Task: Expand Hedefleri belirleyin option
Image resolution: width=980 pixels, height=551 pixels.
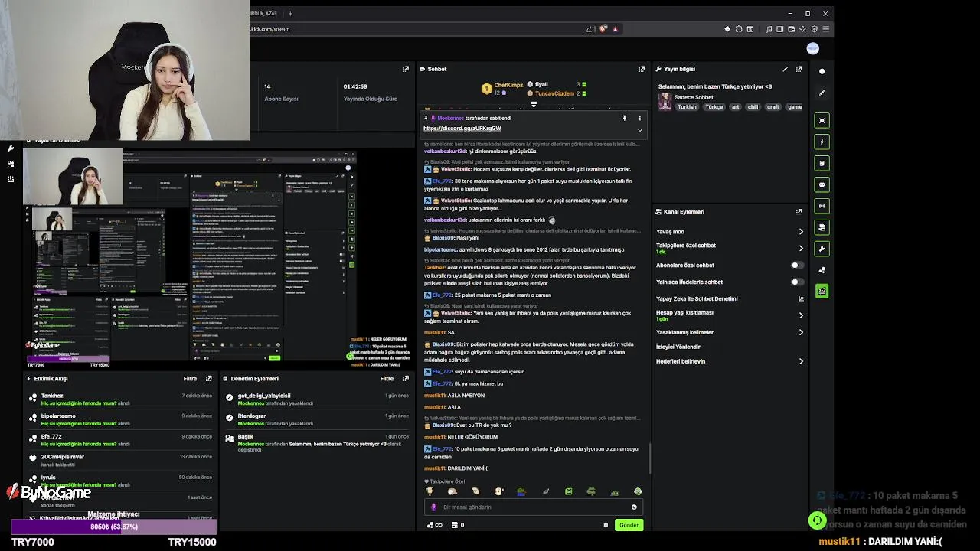Action: pos(801,361)
